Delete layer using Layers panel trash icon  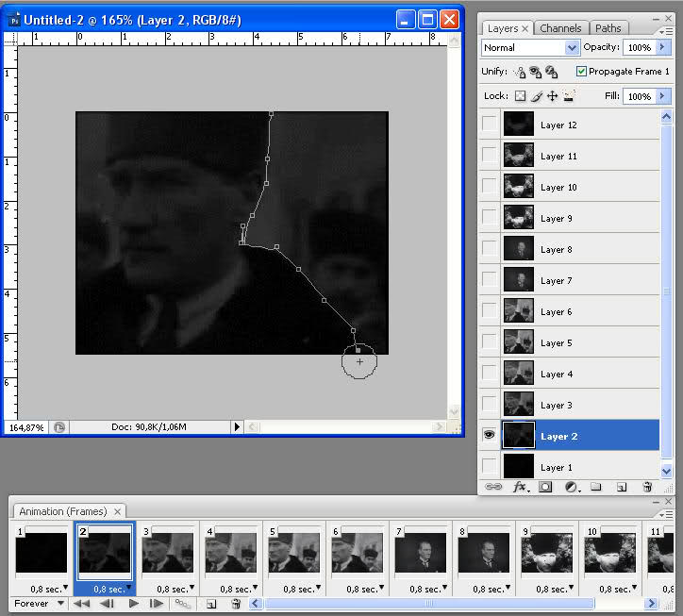[647, 487]
